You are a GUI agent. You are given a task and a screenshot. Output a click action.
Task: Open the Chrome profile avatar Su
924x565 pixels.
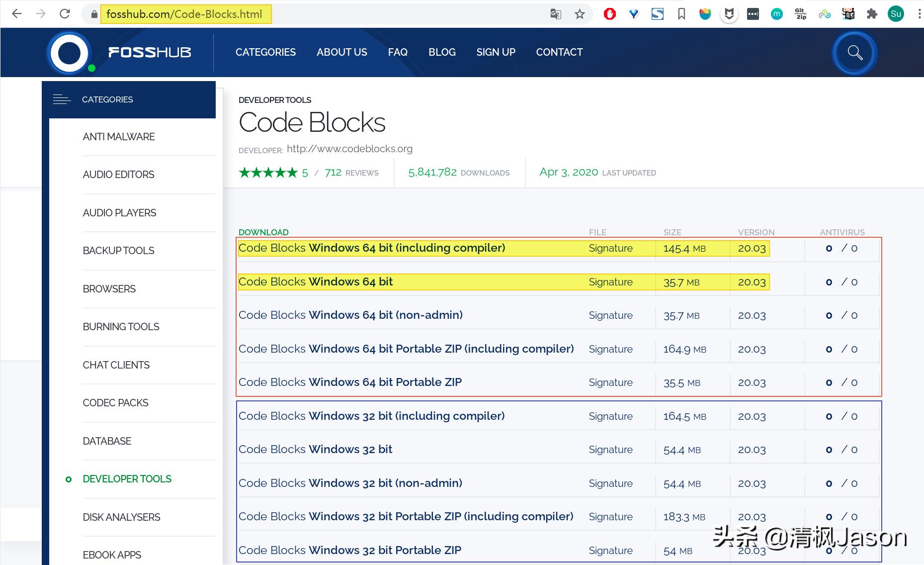pos(896,13)
